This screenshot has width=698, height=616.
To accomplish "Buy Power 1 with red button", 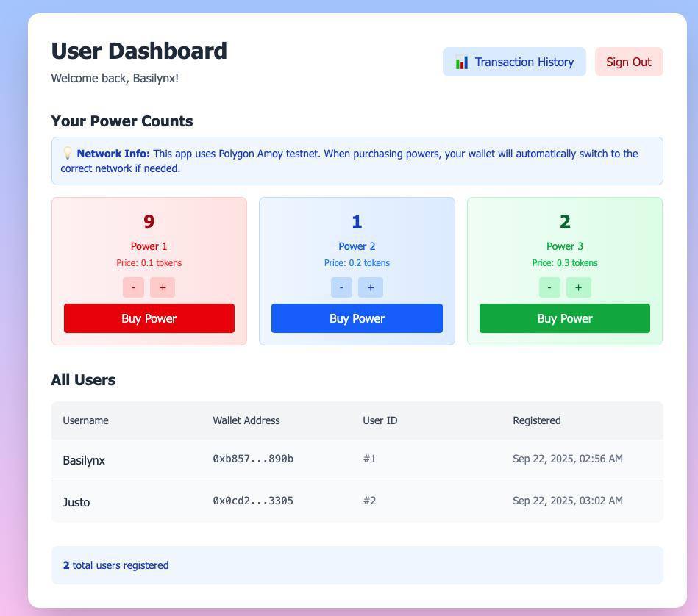I will [x=149, y=318].
